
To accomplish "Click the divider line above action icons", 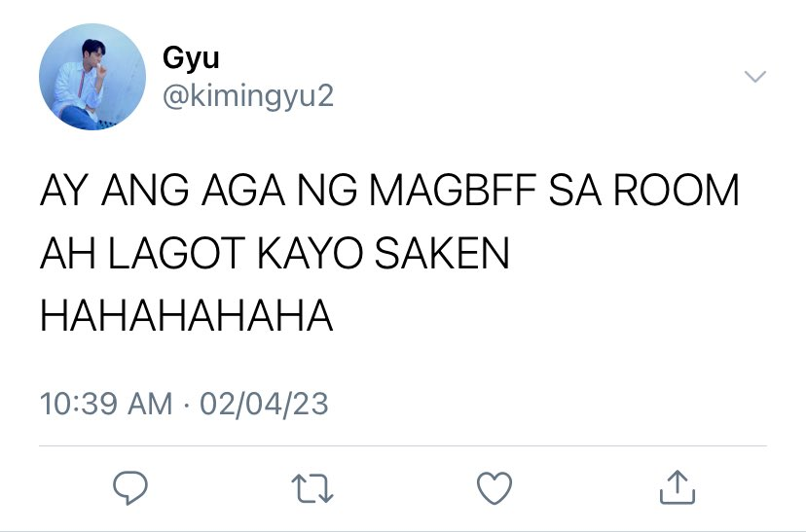I will (x=403, y=446).
